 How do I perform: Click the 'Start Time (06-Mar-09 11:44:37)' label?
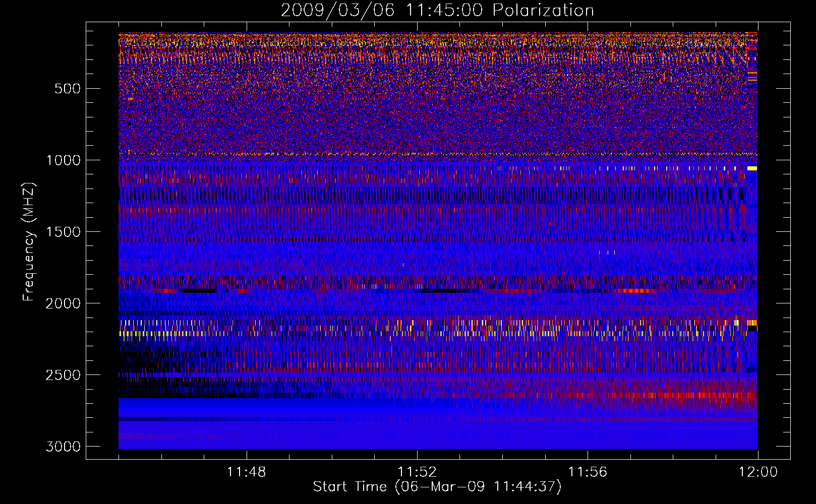(437, 487)
